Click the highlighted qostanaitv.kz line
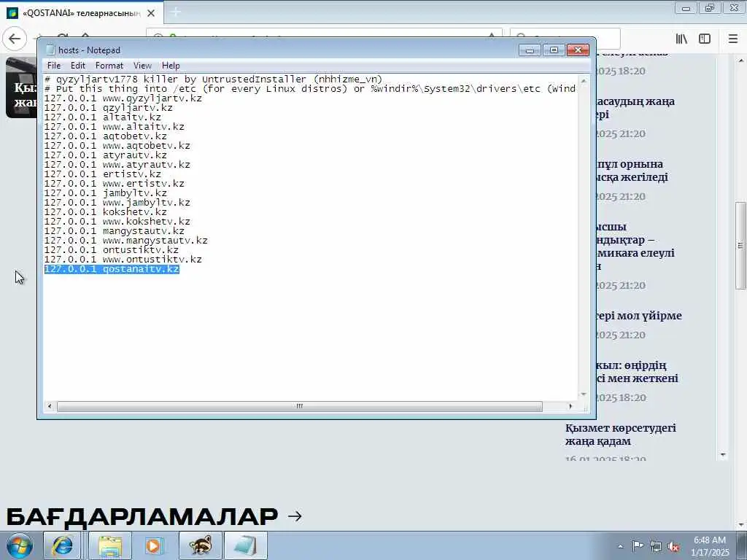This screenshot has height=560, width=747. click(x=112, y=269)
